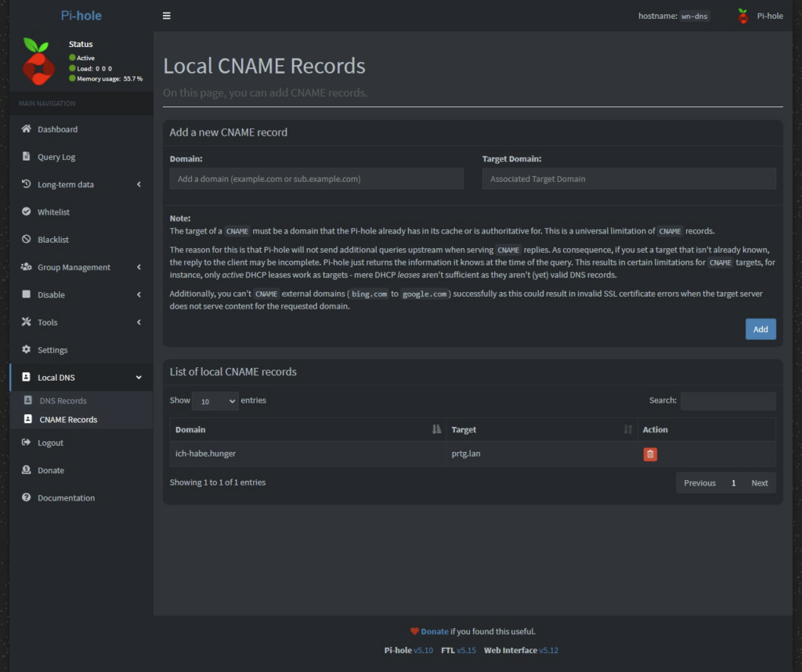The height and width of the screenshot is (672, 802).
Task: Click the Pi-hole title link at top-left
Action: pyautogui.click(x=81, y=16)
